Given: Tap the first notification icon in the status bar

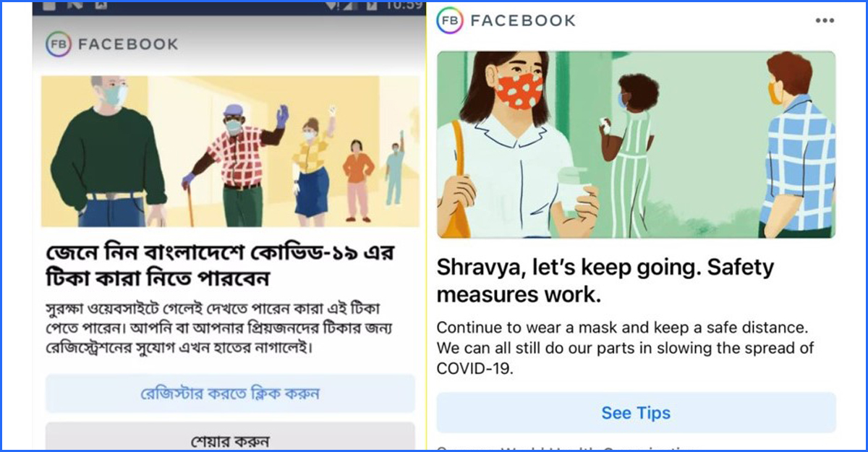Looking at the screenshot, I should 48,6.
